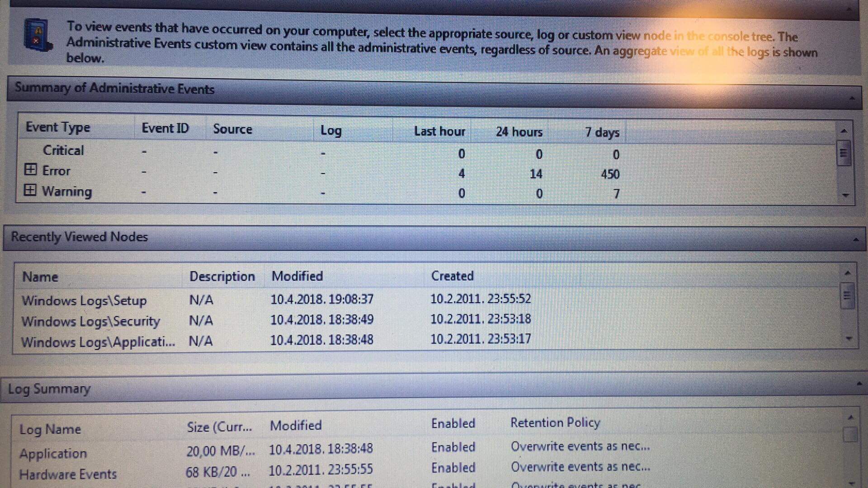Sort by Event ID column header
The height and width of the screenshot is (488, 868).
click(x=165, y=128)
